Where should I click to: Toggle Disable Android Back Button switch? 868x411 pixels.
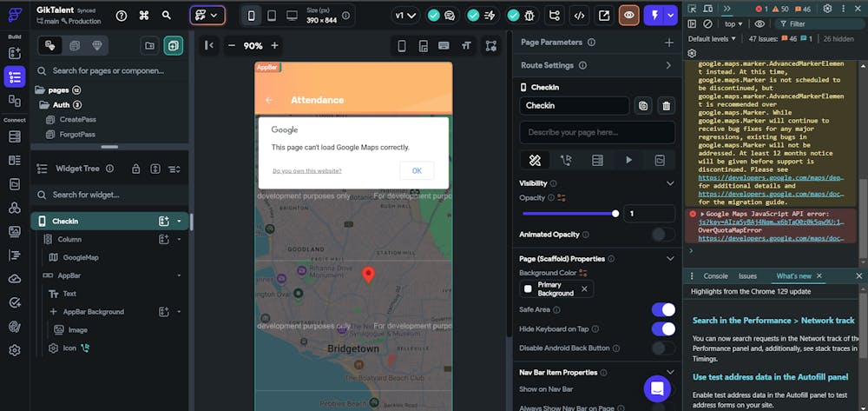pyautogui.click(x=663, y=348)
